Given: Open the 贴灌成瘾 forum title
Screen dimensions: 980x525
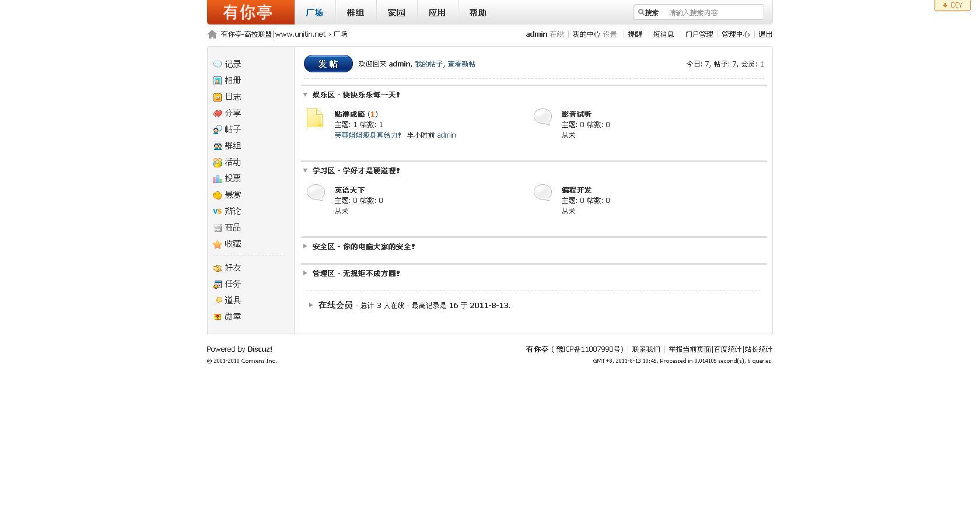Looking at the screenshot, I should [349, 114].
